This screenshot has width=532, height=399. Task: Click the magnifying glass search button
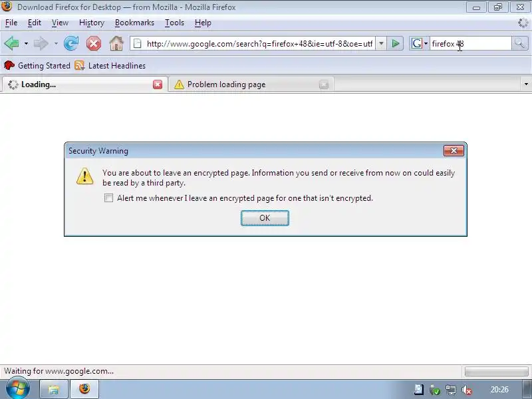click(x=520, y=43)
